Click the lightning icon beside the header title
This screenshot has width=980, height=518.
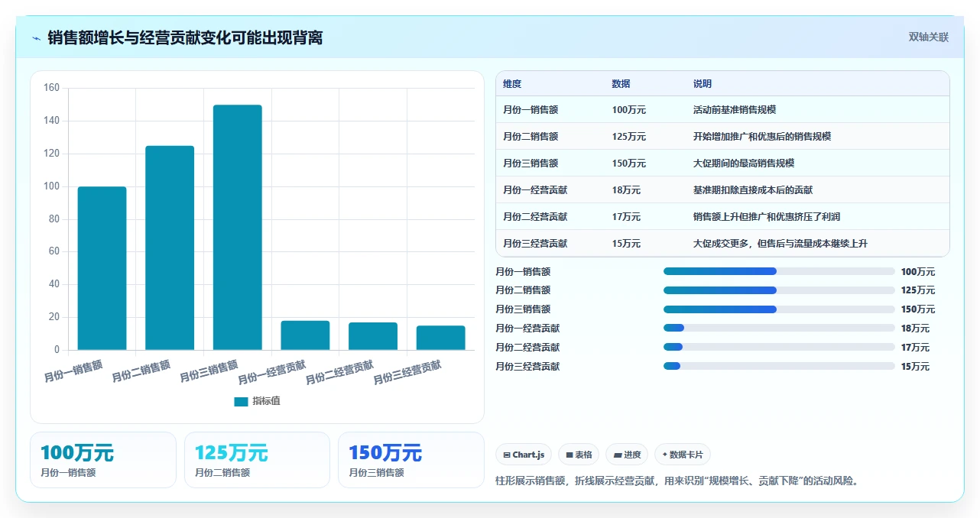click(x=37, y=38)
